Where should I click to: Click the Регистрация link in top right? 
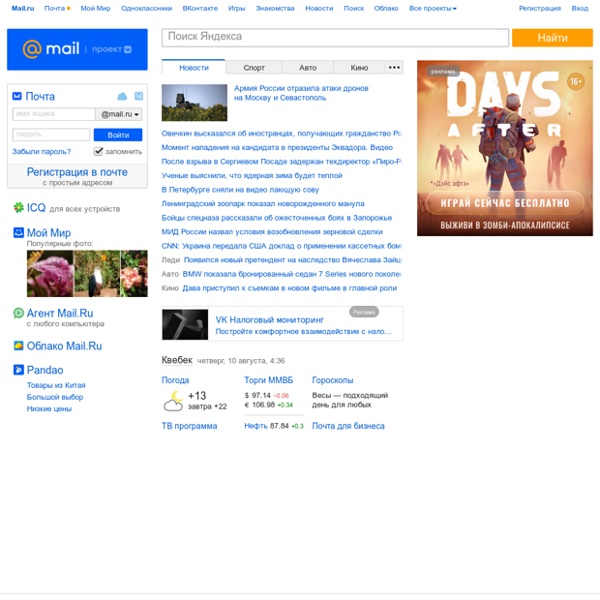pos(539,8)
